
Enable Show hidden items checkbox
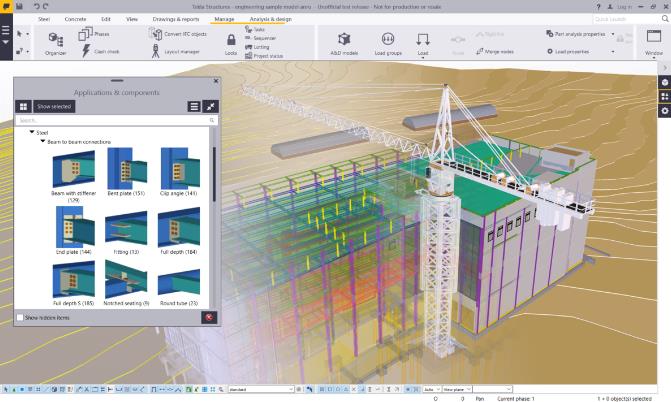(x=21, y=318)
